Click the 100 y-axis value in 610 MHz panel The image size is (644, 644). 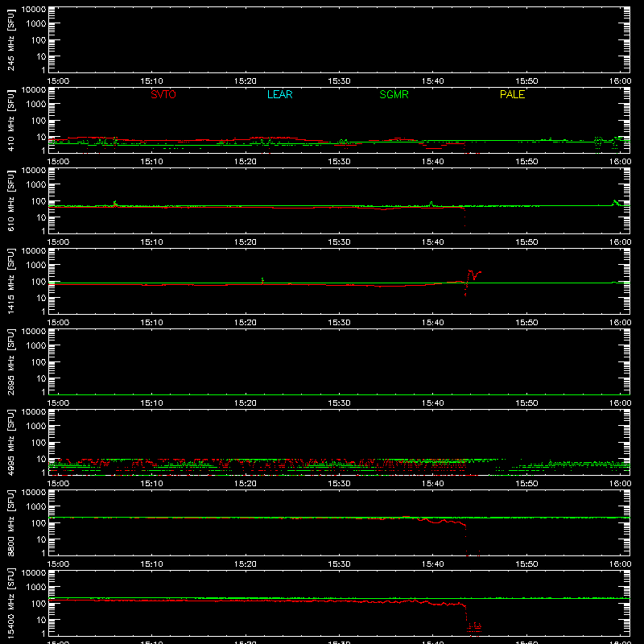click(39, 201)
